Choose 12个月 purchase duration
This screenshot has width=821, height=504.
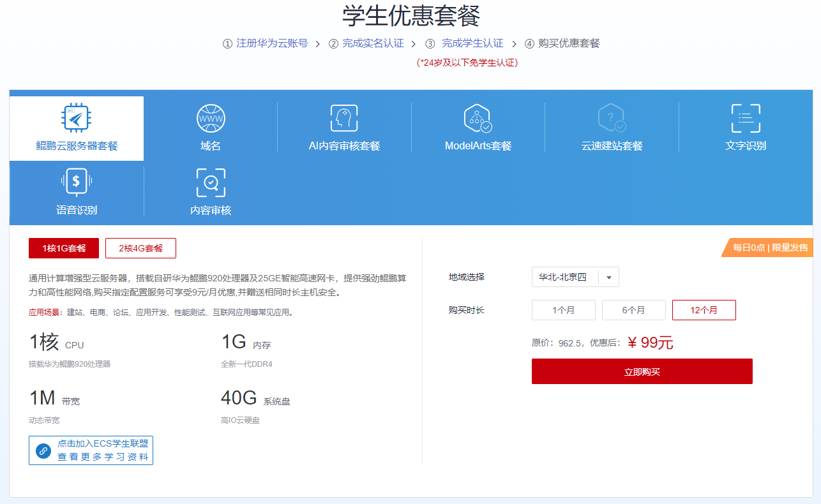coord(704,310)
